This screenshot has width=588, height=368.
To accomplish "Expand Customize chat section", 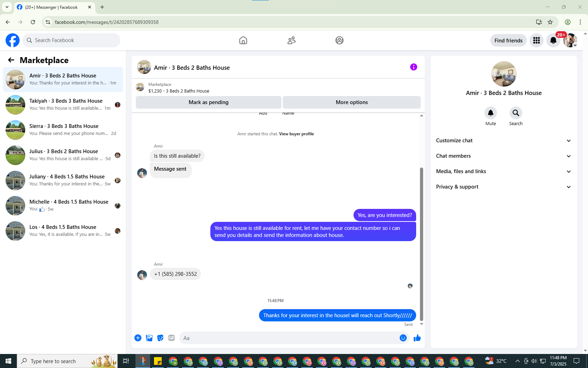I will point(504,141).
